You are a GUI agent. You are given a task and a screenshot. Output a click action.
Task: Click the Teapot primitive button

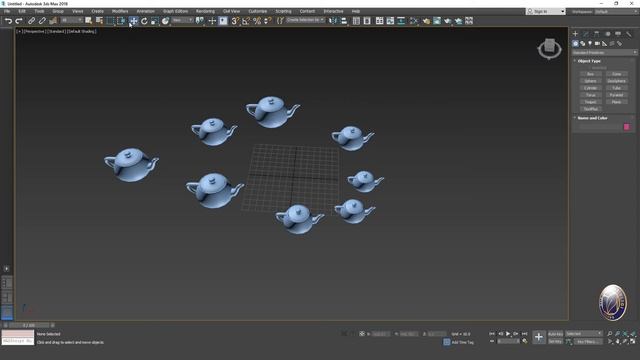[591, 102]
